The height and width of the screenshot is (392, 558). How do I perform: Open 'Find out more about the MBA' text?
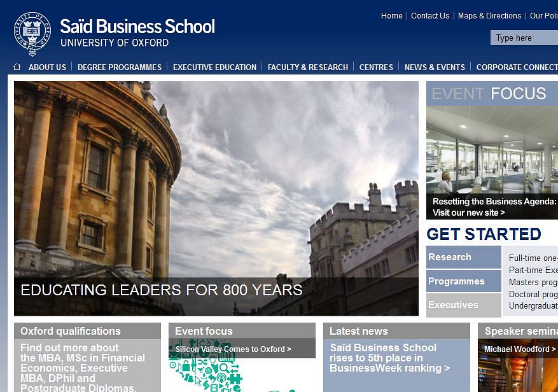83,368
